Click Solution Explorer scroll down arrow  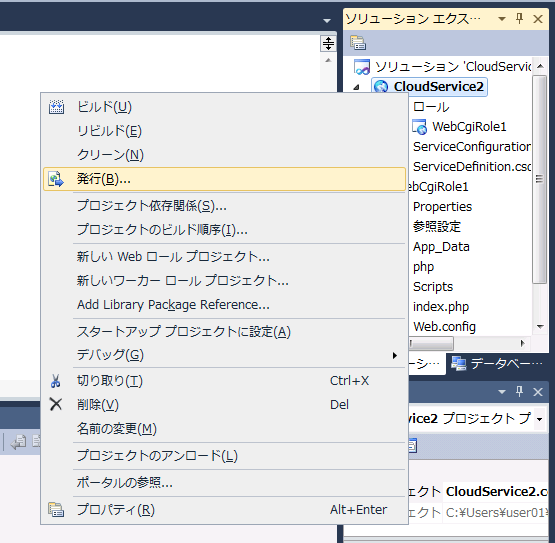click(540, 326)
